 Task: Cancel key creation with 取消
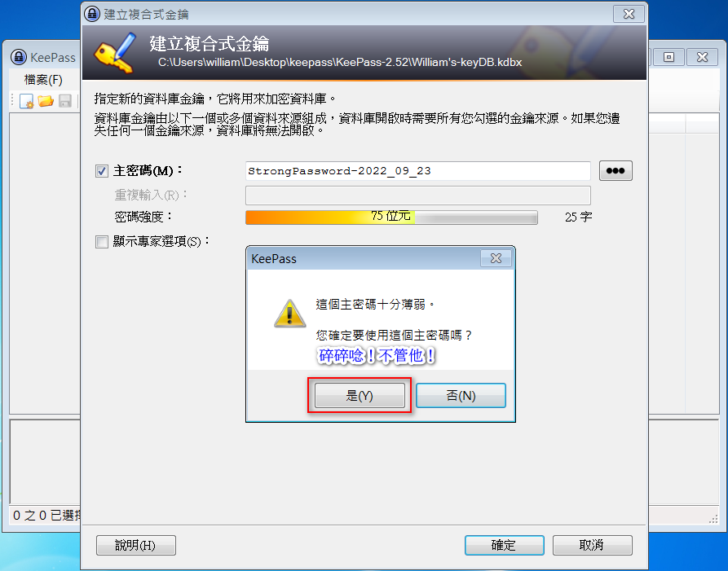(x=592, y=545)
